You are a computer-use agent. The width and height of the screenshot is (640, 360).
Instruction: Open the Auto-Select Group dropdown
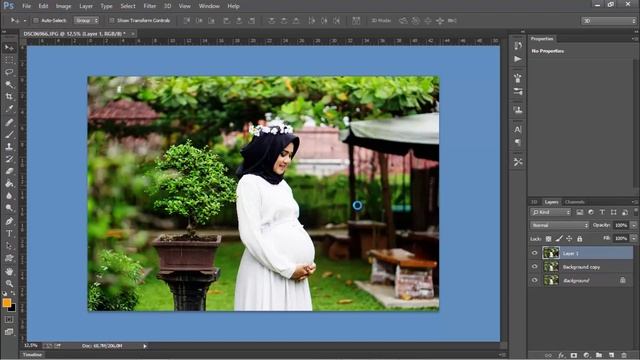tap(86, 20)
